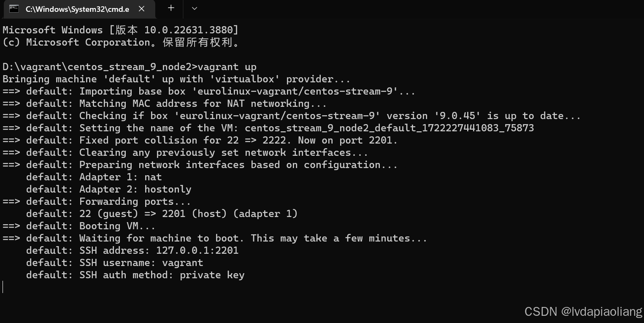The width and height of the screenshot is (644, 323).
Task: Click the 'Adapter 2: hostonly' line
Action: point(109,189)
